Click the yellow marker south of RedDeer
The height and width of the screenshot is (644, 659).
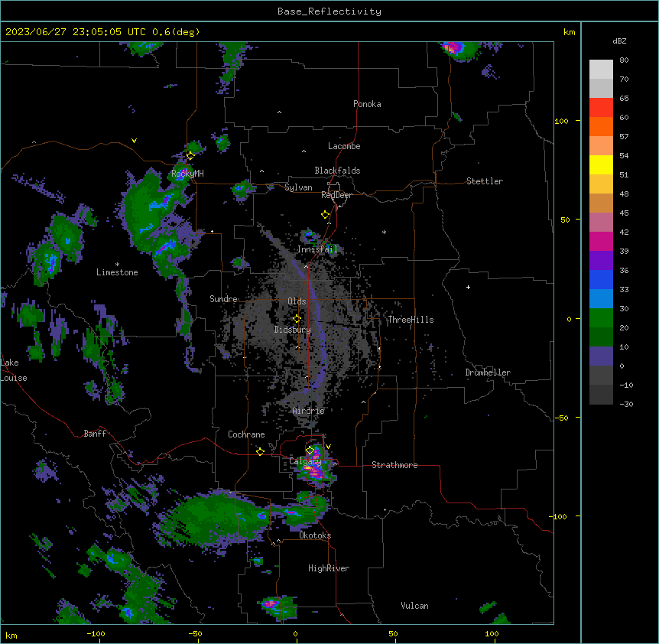click(325, 215)
